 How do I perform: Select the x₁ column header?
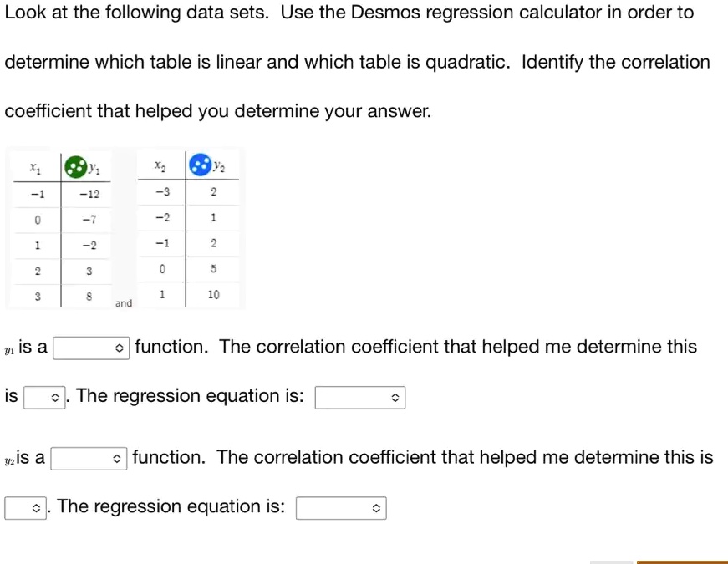[x=34, y=166]
